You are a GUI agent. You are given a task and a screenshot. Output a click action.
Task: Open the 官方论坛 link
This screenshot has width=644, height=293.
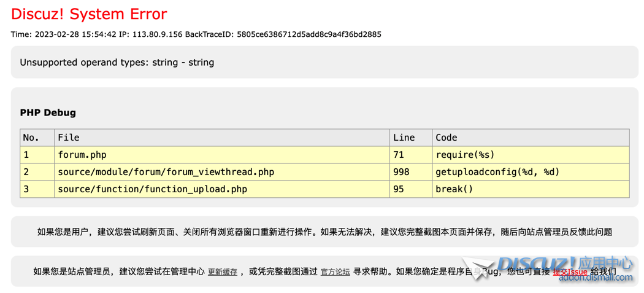(335, 272)
